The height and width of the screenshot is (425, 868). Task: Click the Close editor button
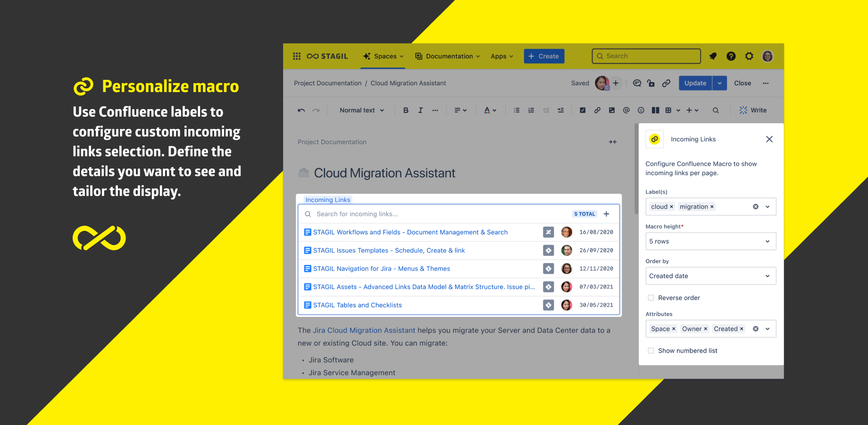tap(743, 83)
